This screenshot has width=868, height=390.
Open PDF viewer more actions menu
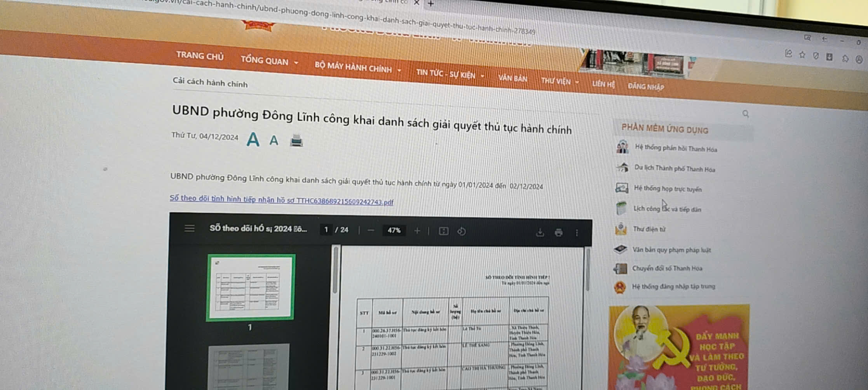click(x=577, y=233)
